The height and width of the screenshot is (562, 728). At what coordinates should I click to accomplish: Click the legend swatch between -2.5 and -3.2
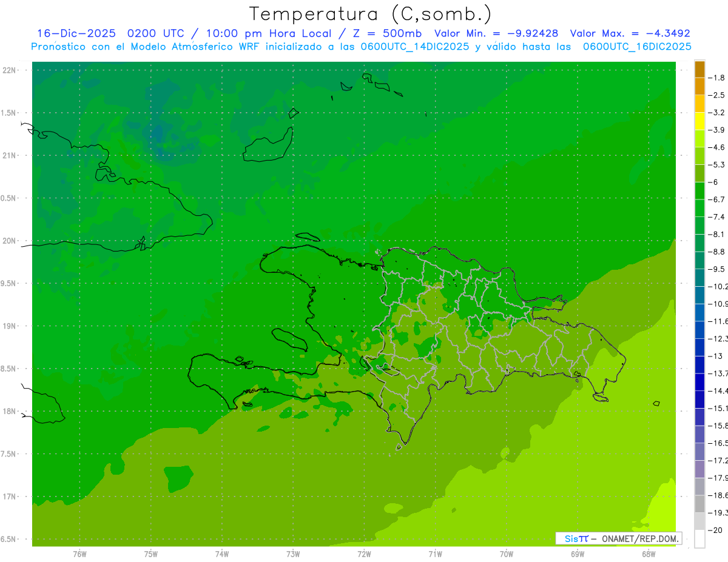coord(699,104)
